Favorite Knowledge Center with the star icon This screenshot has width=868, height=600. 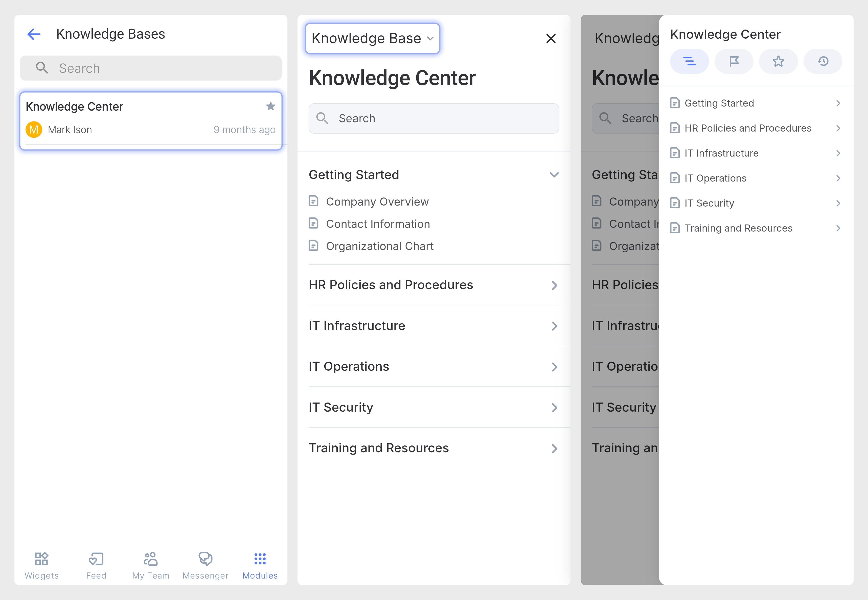coord(270,106)
